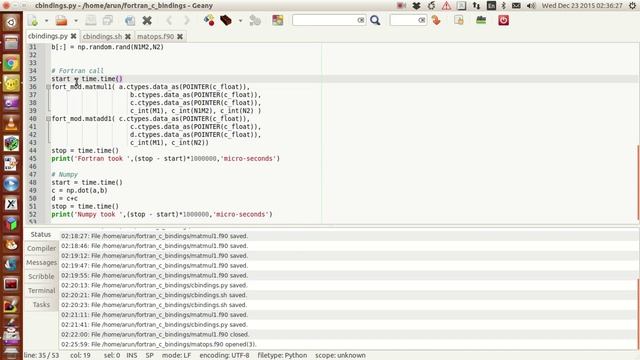Close the matops.f90 tab
The image size is (640, 360).
click(180, 36)
